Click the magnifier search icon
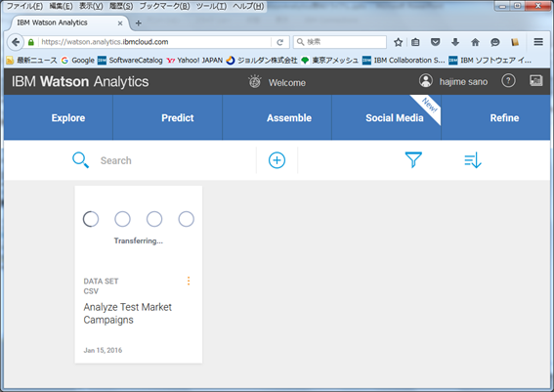The width and height of the screenshot is (554, 392). point(80,160)
